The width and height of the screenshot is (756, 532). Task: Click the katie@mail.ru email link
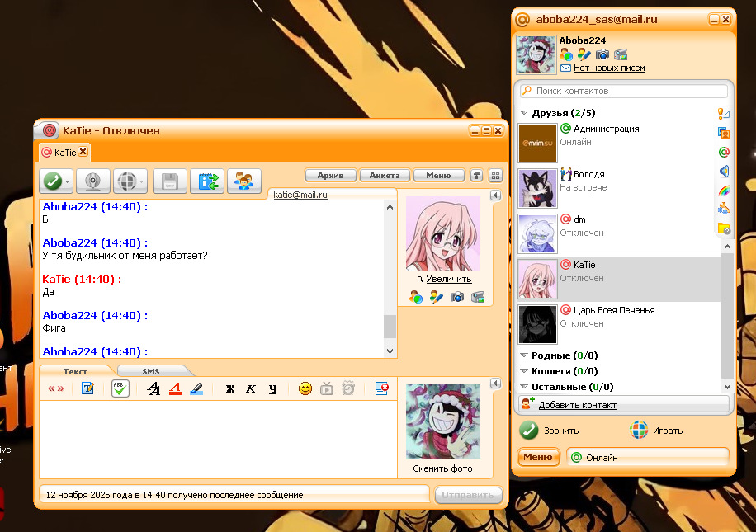click(300, 195)
